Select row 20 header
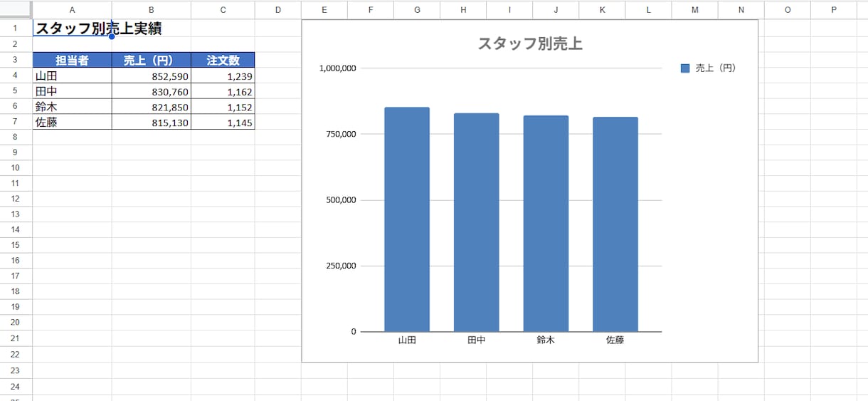This screenshot has width=868, height=401. pyautogui.click(x=16, y=323)
